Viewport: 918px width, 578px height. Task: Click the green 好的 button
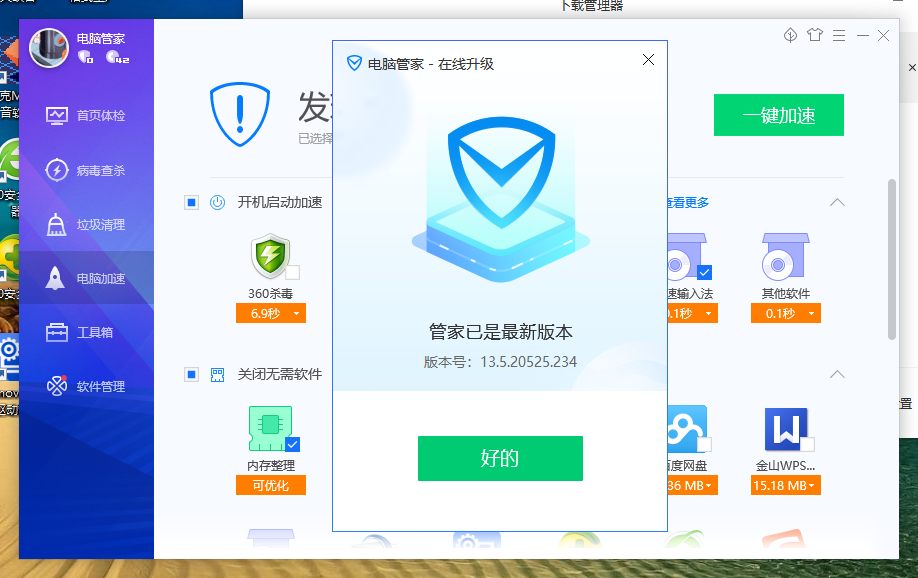(500, 458)
